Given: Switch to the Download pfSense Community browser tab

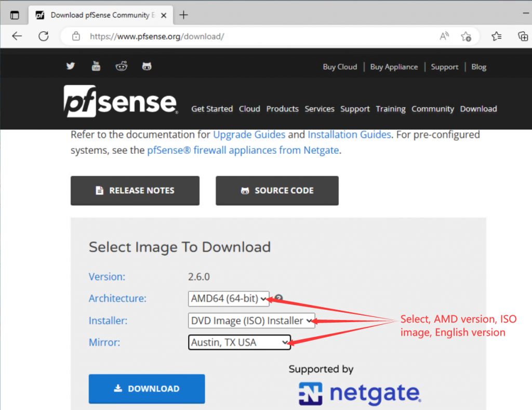Looking at the screenshot, I should click(94, 15).
